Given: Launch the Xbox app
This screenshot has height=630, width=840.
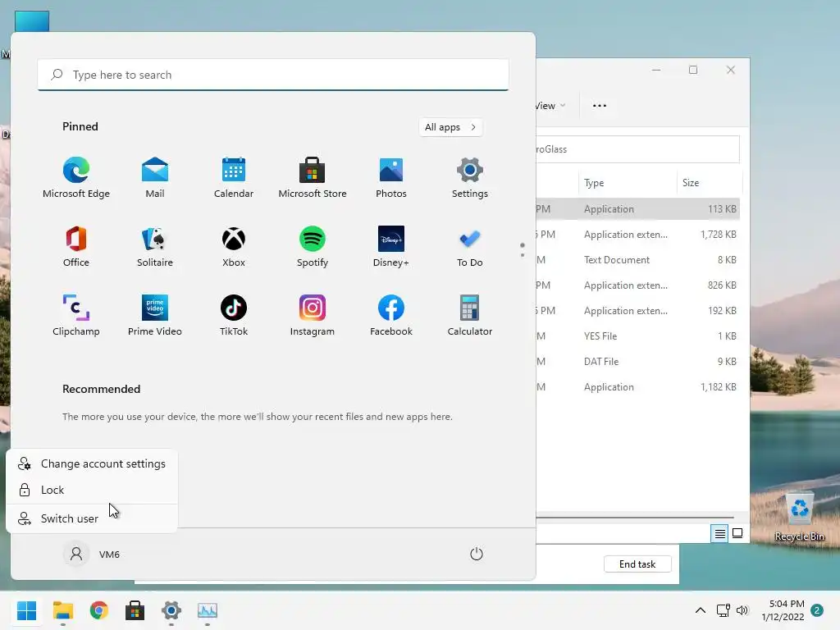Looking at the screenshot, I should tap(234, 246).
